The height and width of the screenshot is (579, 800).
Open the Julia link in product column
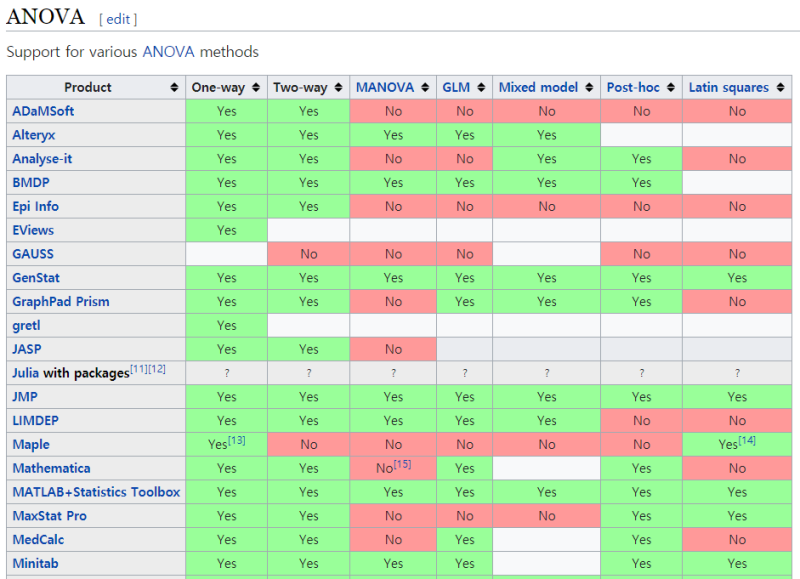click(26, 373)
